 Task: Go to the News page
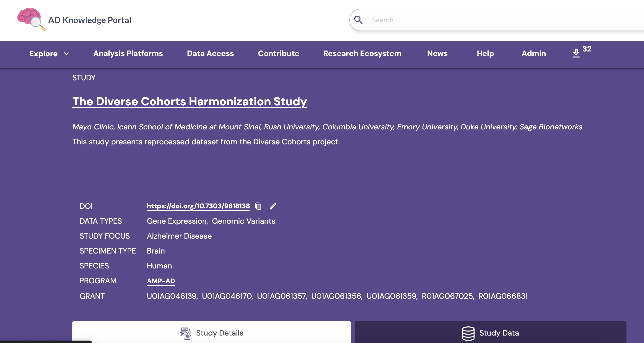point(437,53)
